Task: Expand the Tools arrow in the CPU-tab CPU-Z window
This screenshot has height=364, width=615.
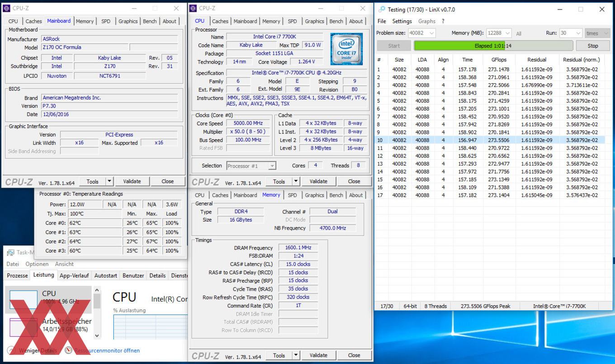Action: pyautogui.click(x=296, y=181)
